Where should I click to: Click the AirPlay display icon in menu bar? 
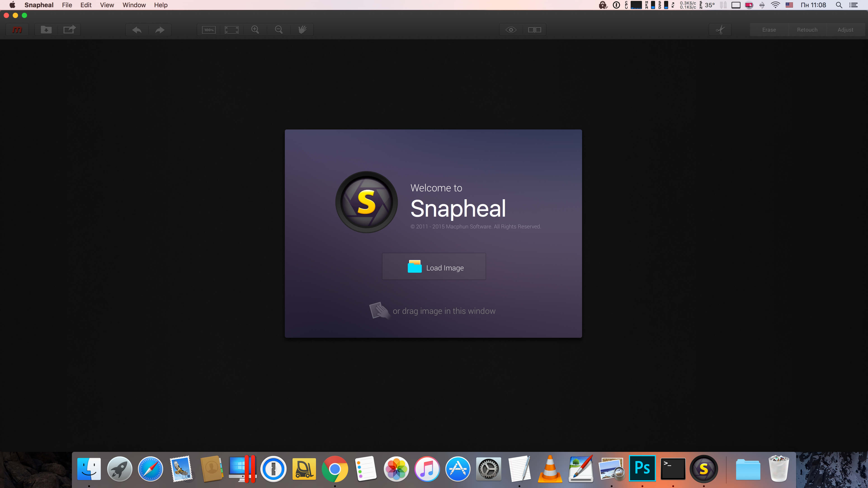(736, 5)
